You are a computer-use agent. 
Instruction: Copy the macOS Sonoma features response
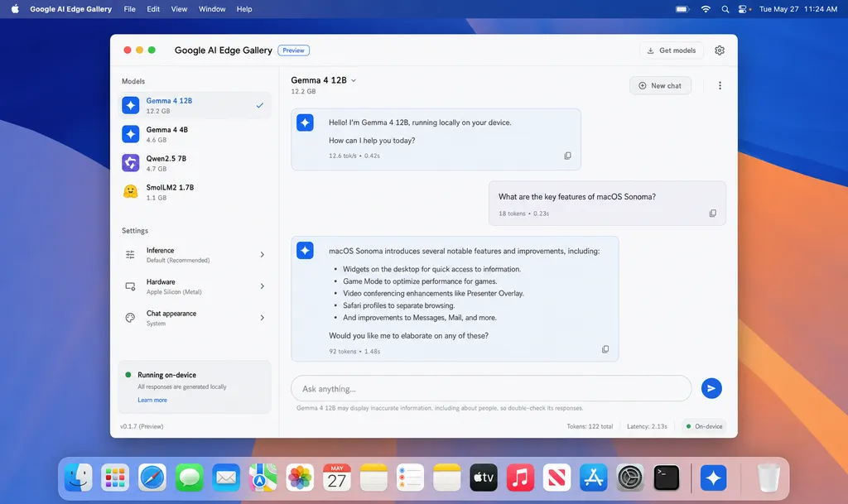[x=605, y=349]
